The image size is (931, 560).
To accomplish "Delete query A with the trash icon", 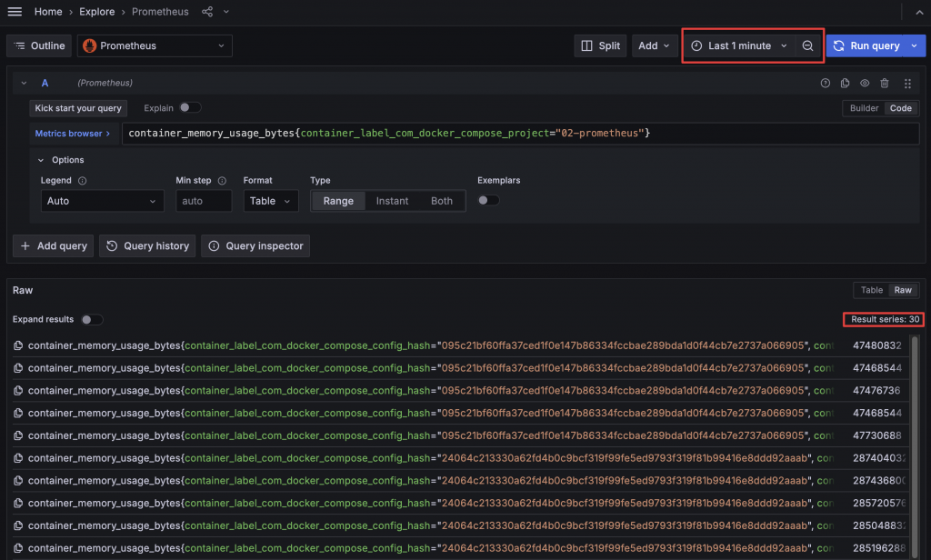I will click(x=885, y=83).
